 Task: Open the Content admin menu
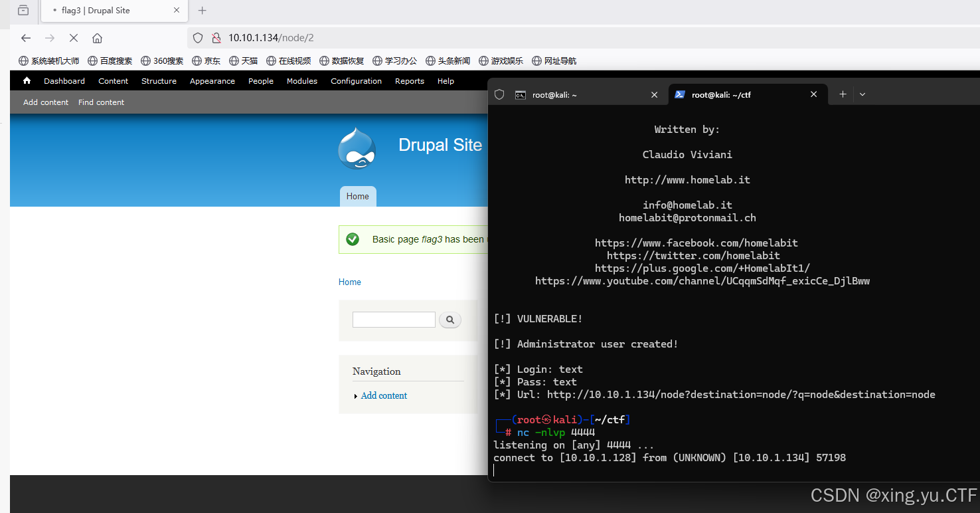[113, 81]
